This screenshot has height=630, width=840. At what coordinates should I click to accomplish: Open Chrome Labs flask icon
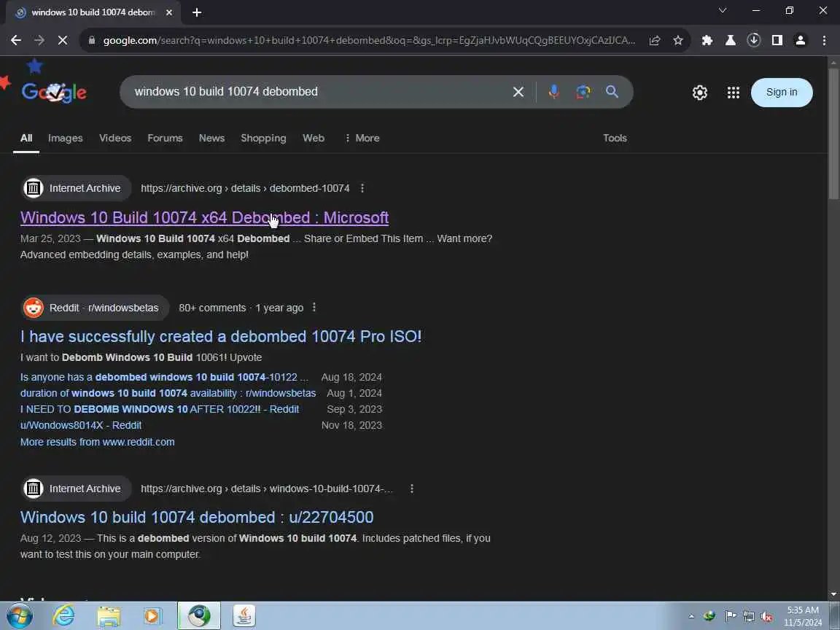tap(730, 40)
